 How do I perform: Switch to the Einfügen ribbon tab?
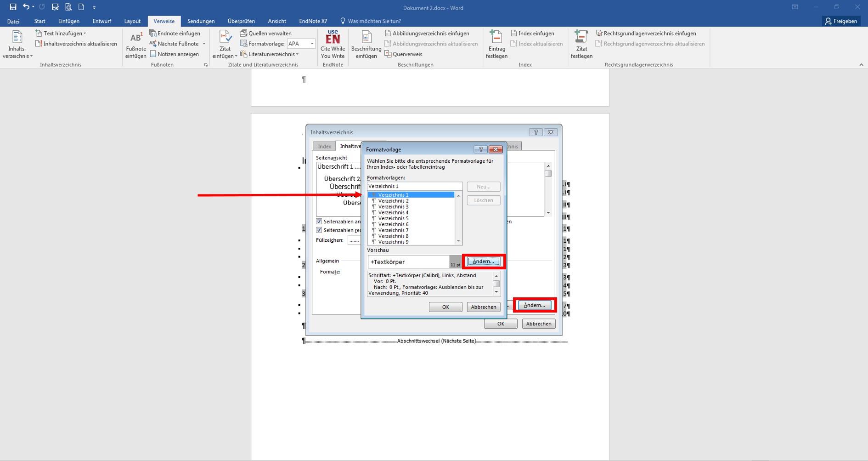(x=68, y=21)
